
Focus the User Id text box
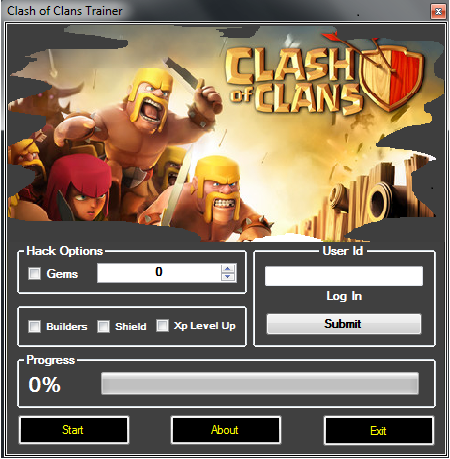click(x=344, y=276)
